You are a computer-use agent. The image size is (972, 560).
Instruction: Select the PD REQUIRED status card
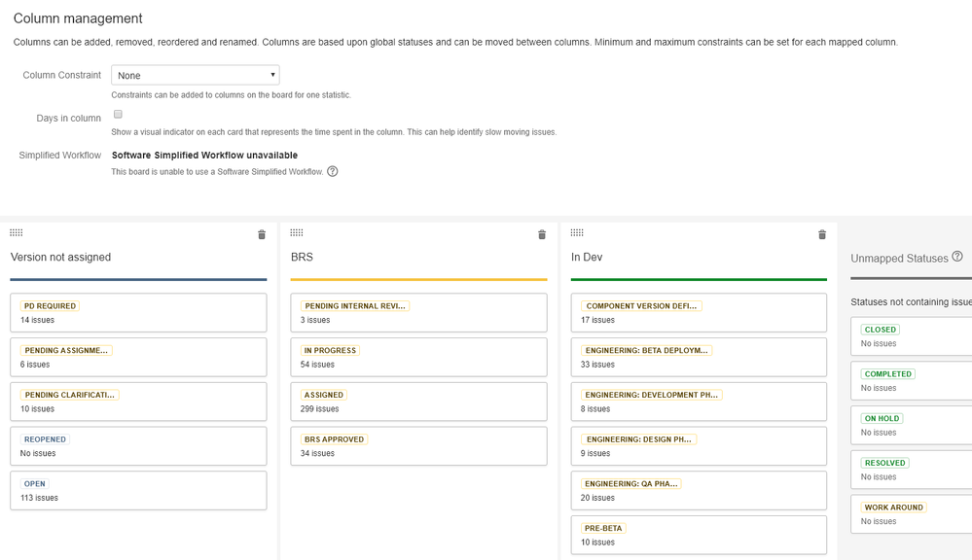[138, 313]
